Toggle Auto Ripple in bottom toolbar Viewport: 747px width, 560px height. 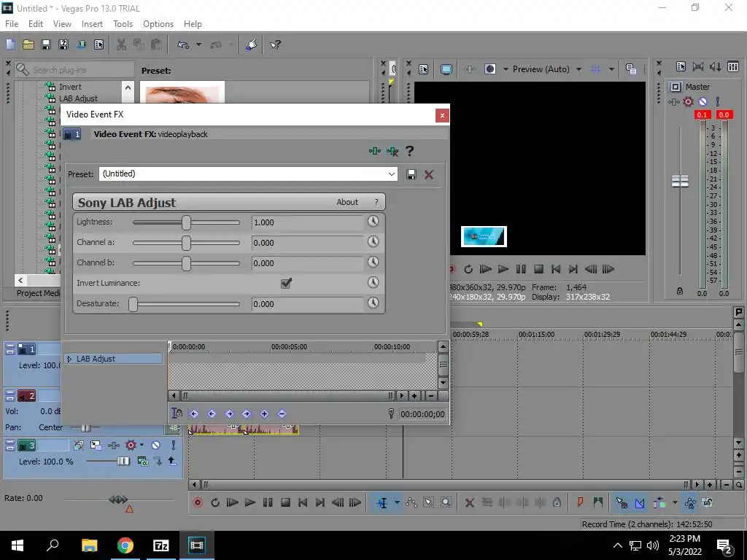[659, 502]
